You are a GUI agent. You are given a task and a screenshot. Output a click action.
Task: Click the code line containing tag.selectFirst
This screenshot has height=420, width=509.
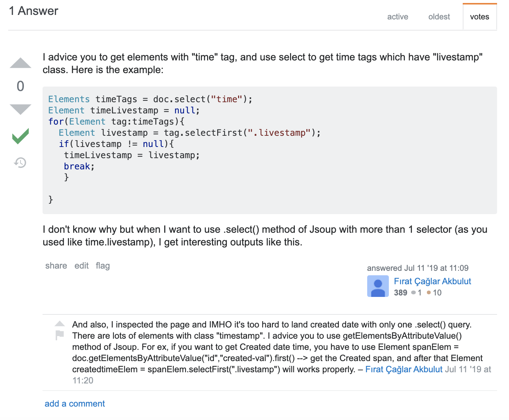(x=190, y=133)
